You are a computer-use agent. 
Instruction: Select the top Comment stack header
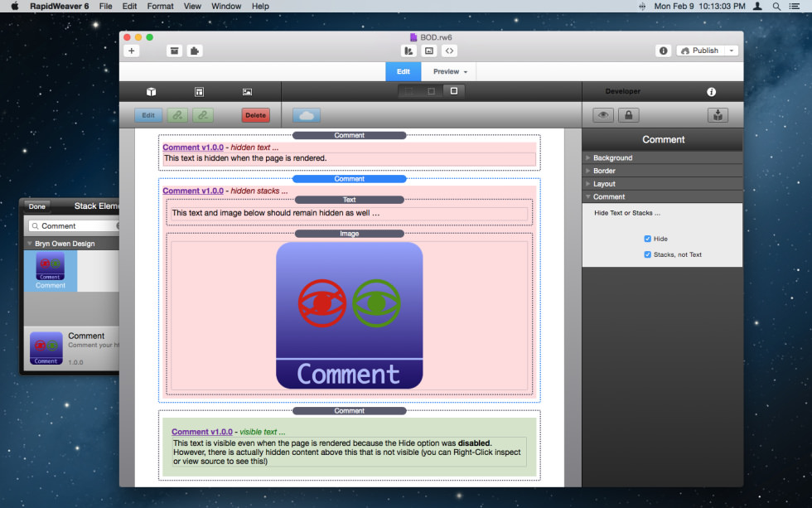pos(349,135)
